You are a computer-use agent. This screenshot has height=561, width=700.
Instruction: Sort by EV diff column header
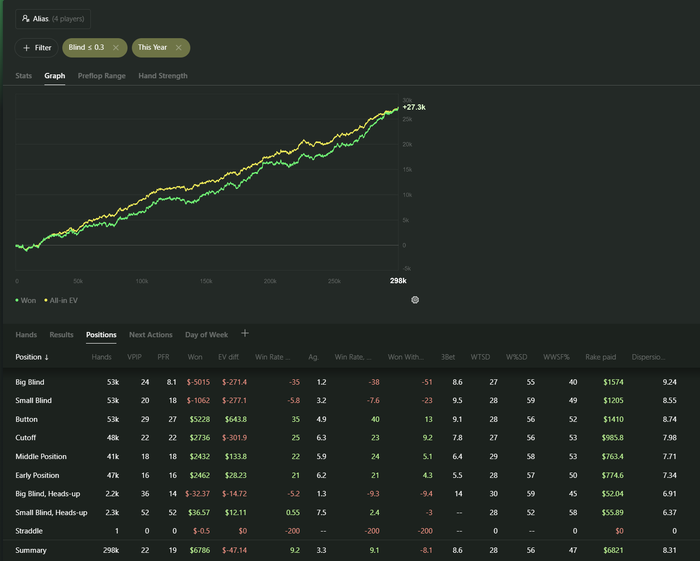click(x=231, y=357)
